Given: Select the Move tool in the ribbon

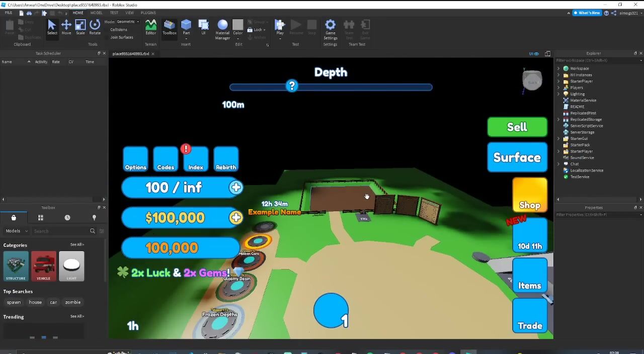Looking at the screenshot, I should pyautogui.click(x=66, y=27).
